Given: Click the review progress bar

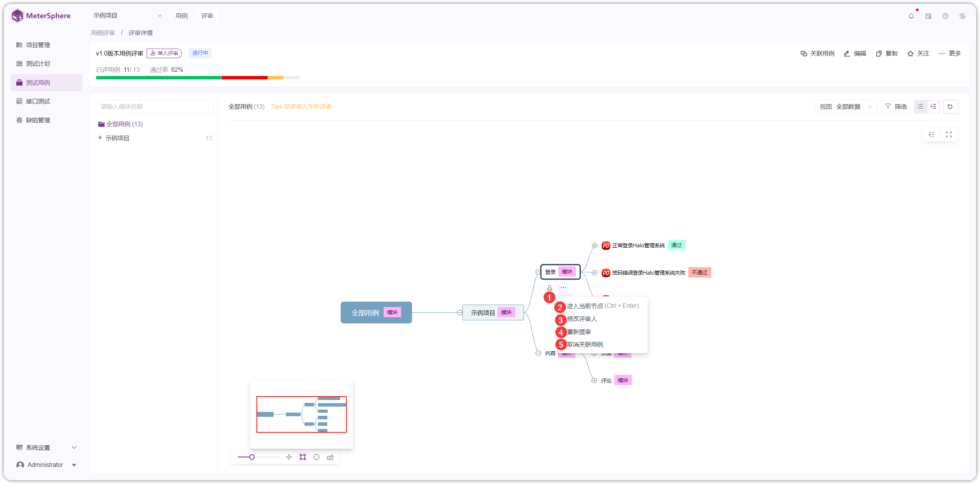Looking at the screenshot, I should click(198, 78).
